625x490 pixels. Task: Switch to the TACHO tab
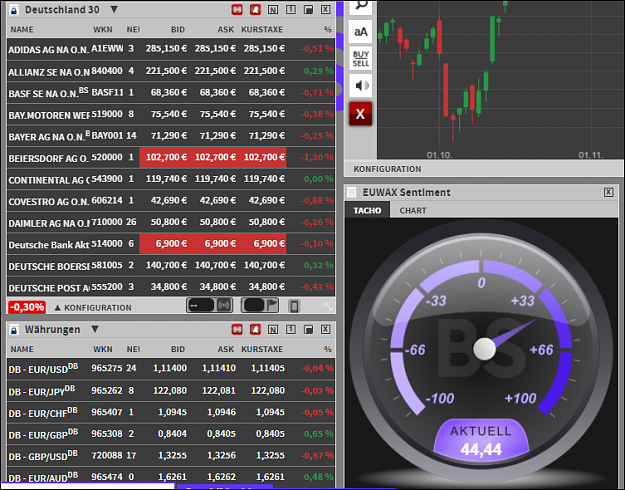click(367, 211)
